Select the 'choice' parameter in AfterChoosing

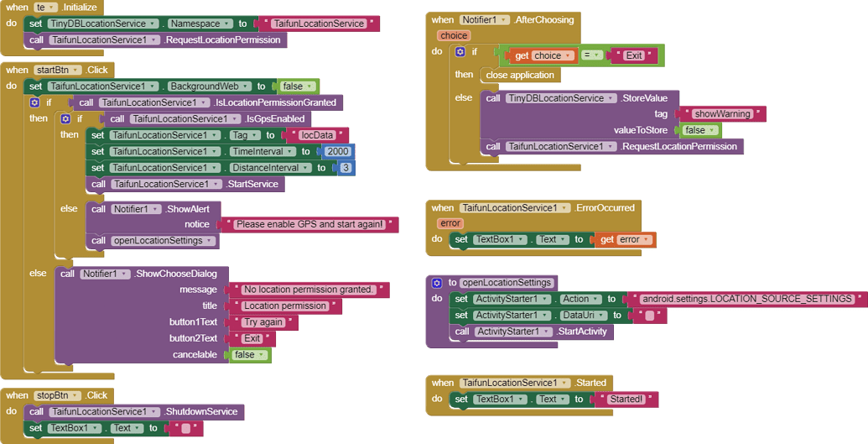pyautogui.click(x=454, y=35)
